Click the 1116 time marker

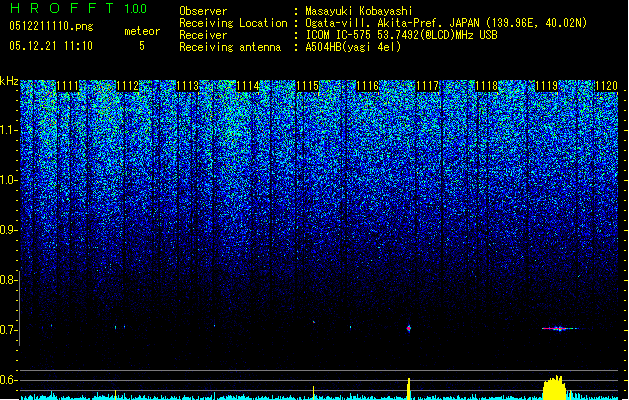367,86
